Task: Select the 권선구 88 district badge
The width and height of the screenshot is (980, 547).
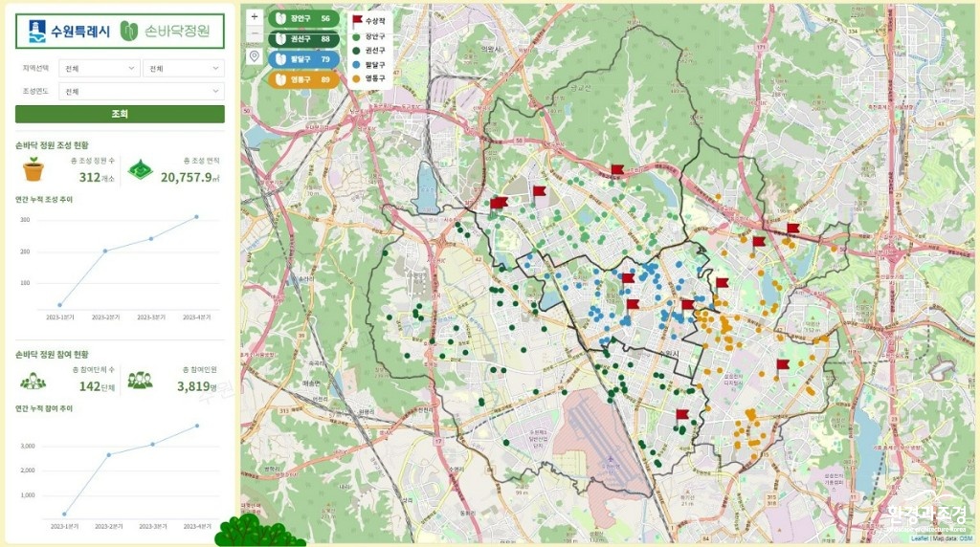Action: 303,38
